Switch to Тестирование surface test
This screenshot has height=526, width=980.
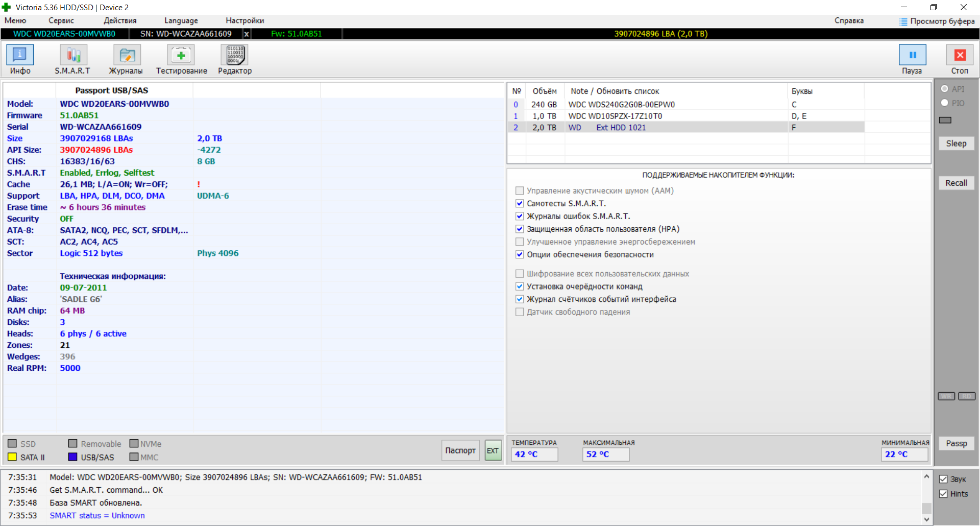click(x=181, y=59)
